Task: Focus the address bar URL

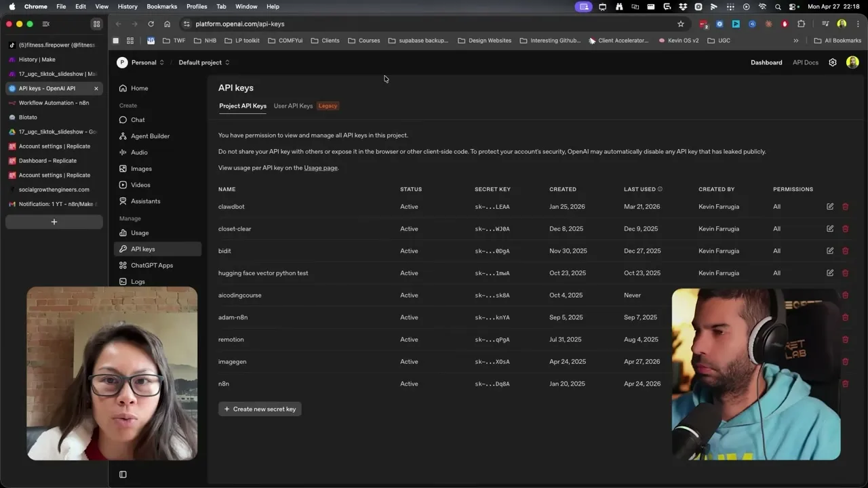Action: tap(240, 24)
